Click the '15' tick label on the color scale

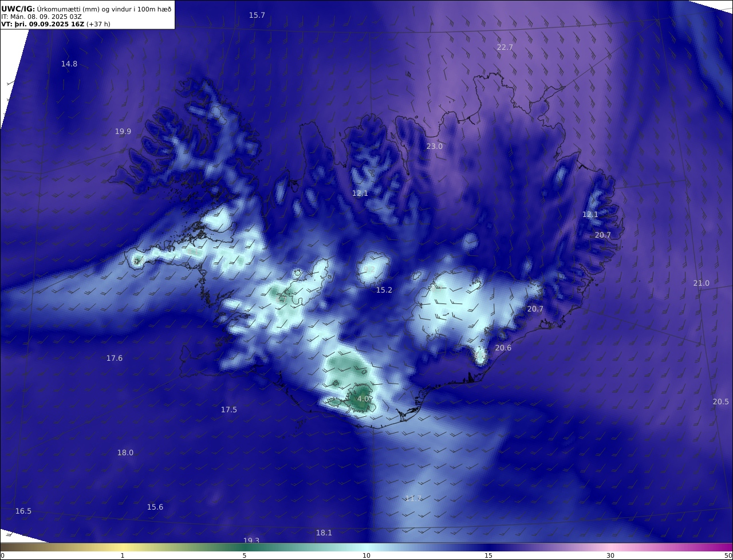488,555
